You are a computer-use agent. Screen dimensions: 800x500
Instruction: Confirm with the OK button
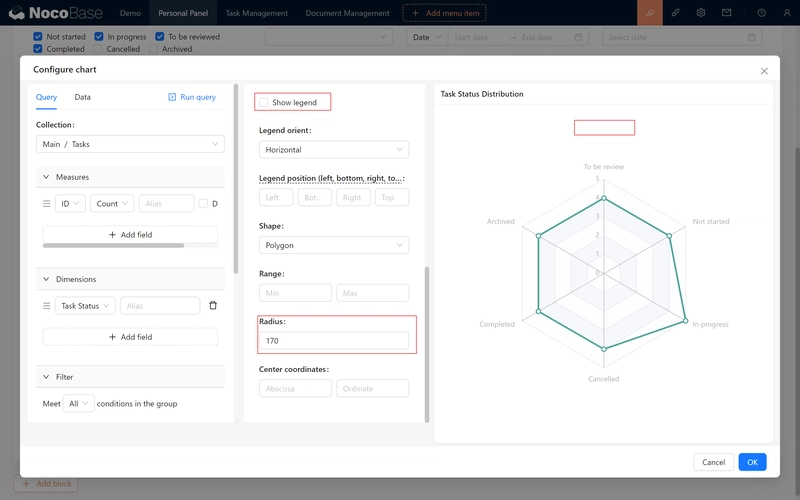(753, 462)
